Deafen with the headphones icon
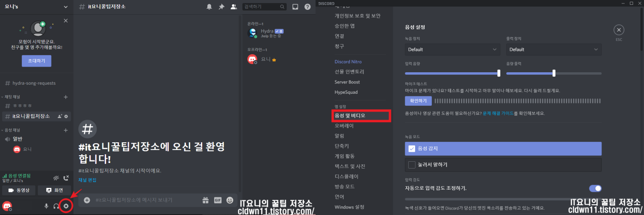The width and height of the screenshot is (644, 215). (56, 206)
